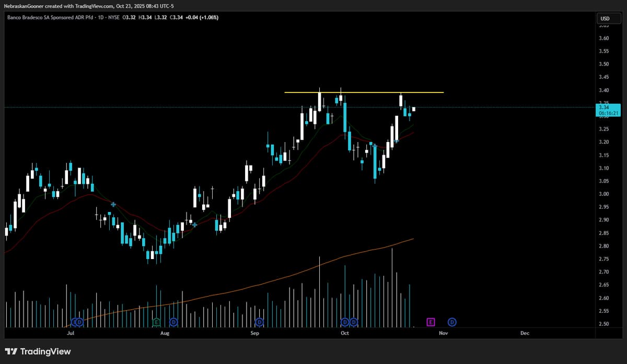Viewport: 627px width, 364px height.
Task: Select the green earnings "E" icon near August
Action: click(156, 322)
